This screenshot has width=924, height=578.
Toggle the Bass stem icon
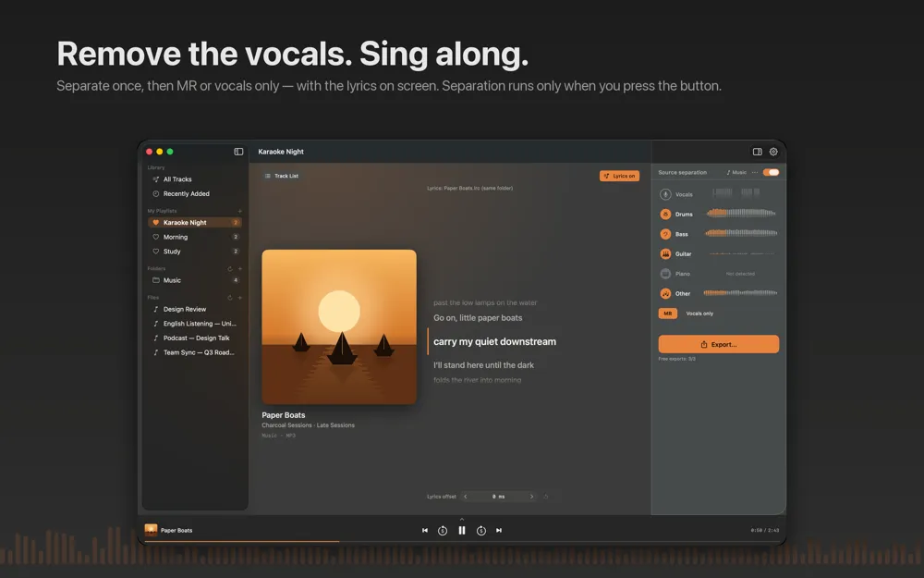click(x=665, y=234)
